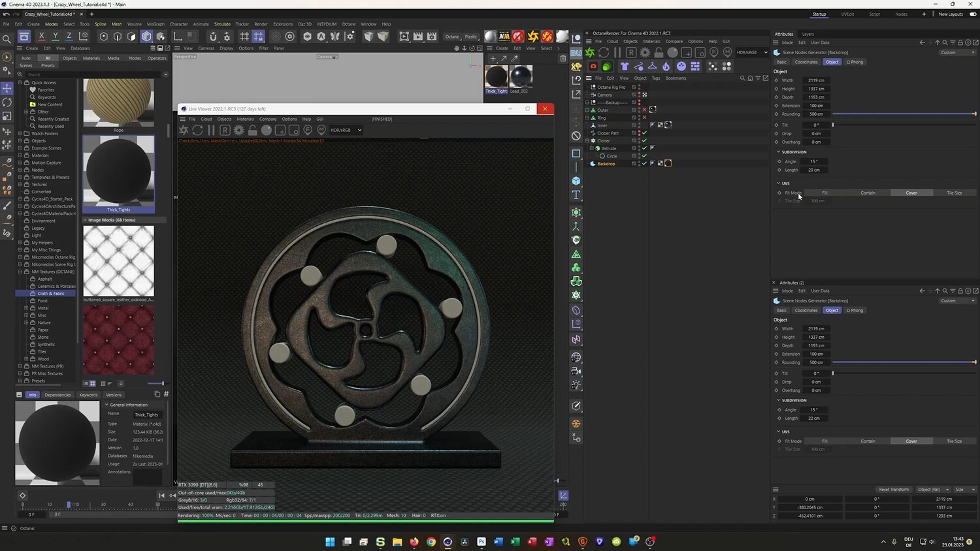Lock the Z axis in top toolbar
This screenshot has height=551, width=980.
click(69, 37)
